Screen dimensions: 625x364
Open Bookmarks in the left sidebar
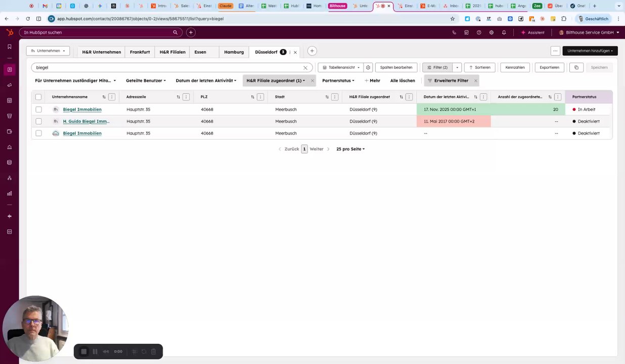[10, 47]
